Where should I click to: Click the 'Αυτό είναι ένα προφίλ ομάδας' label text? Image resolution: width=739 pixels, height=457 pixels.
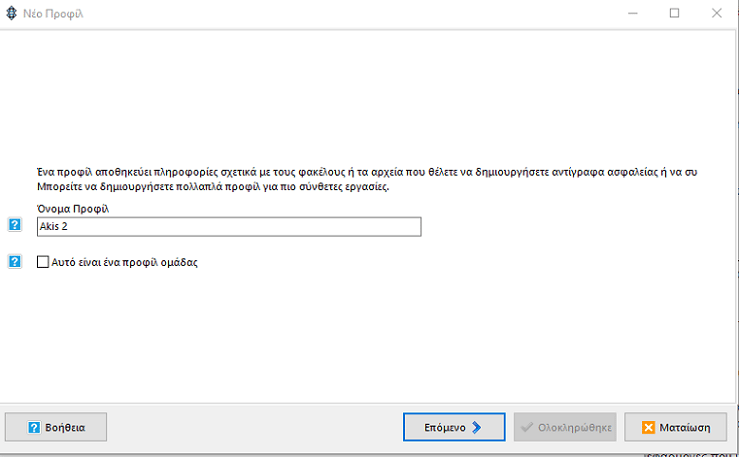124,262
